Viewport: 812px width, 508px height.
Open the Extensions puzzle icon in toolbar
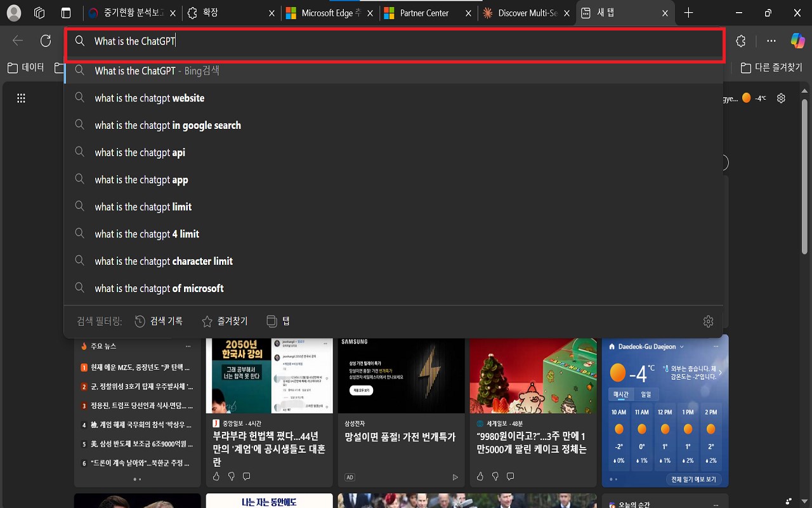click(741, 41)
